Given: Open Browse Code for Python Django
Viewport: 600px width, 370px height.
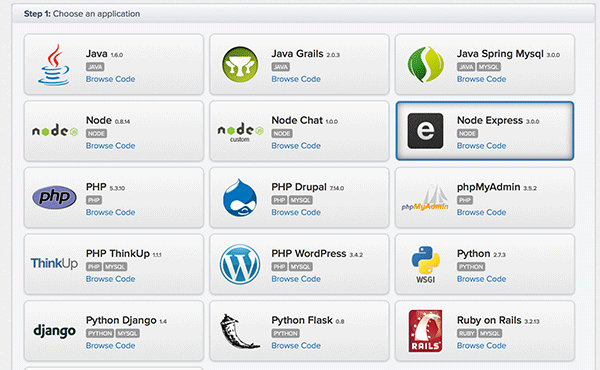Looking at the screenshot, I should click(x=110, y=345).
